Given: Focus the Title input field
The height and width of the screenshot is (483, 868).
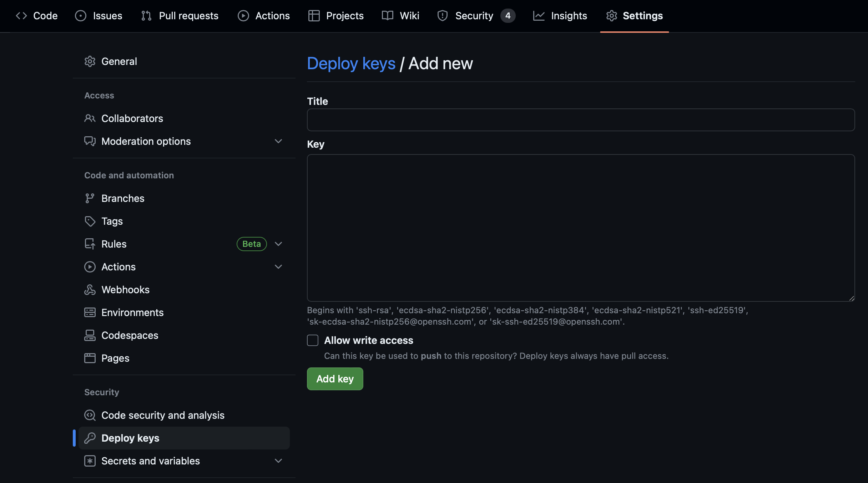Looking at the screenshot, I should point(581,120).
